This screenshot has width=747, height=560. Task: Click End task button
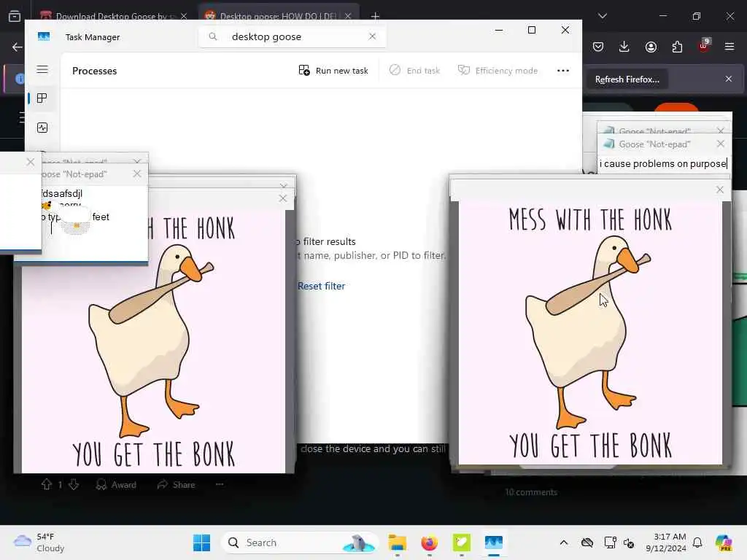[414, 71]
